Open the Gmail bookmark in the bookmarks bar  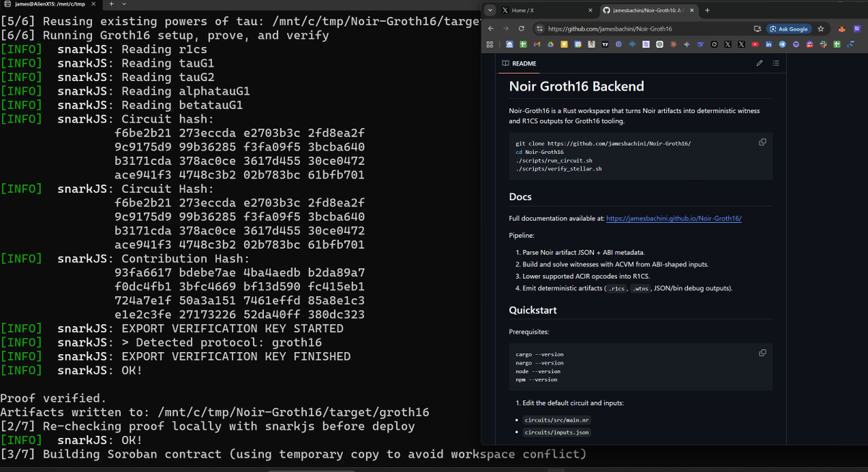click(x=537, y=44)
